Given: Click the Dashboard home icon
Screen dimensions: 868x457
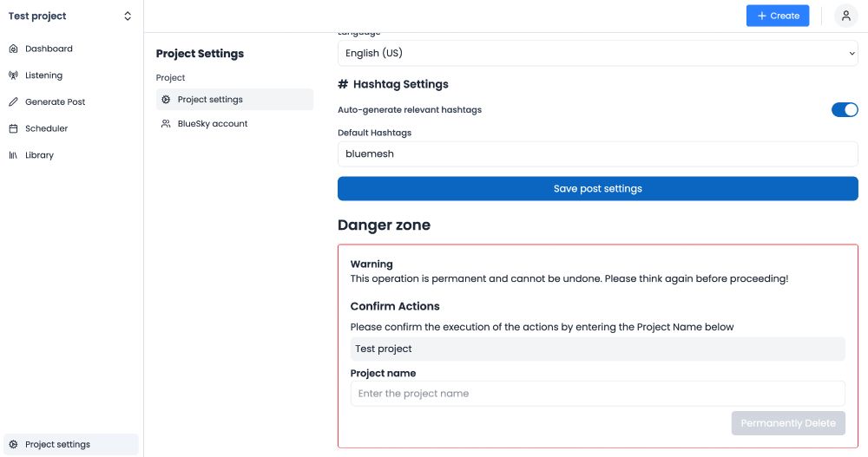Looking at the screenshot, I should point(13,49).
